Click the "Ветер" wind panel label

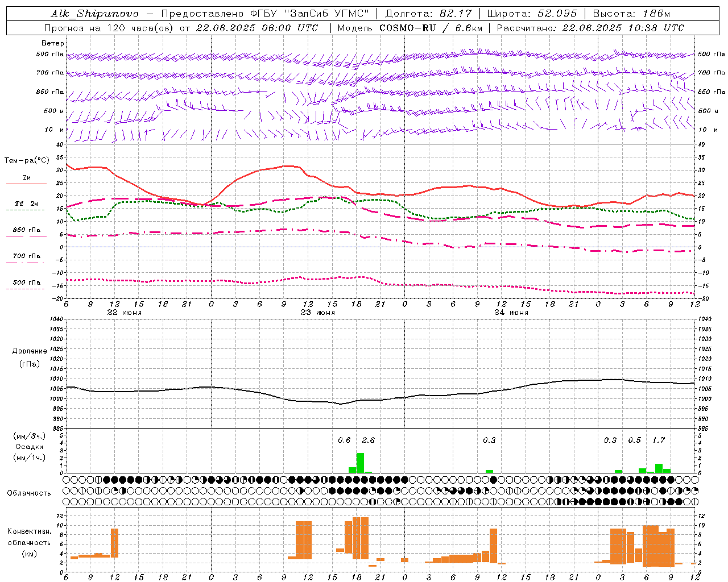pyautogui.click(x=53, y=43)
